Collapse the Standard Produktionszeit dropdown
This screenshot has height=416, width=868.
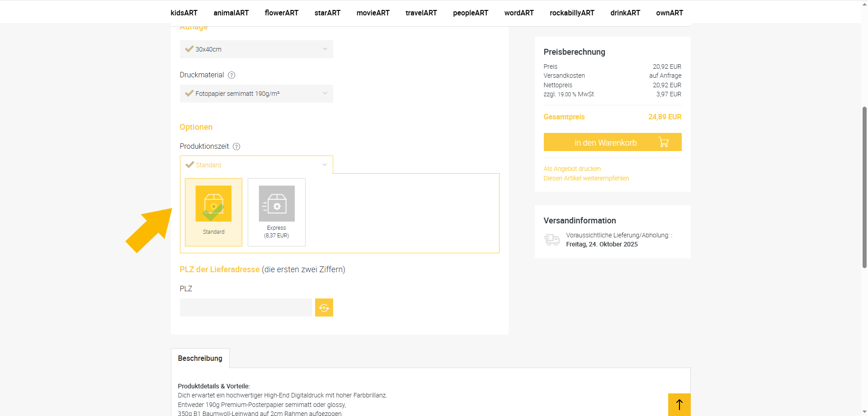pos(256,165)
